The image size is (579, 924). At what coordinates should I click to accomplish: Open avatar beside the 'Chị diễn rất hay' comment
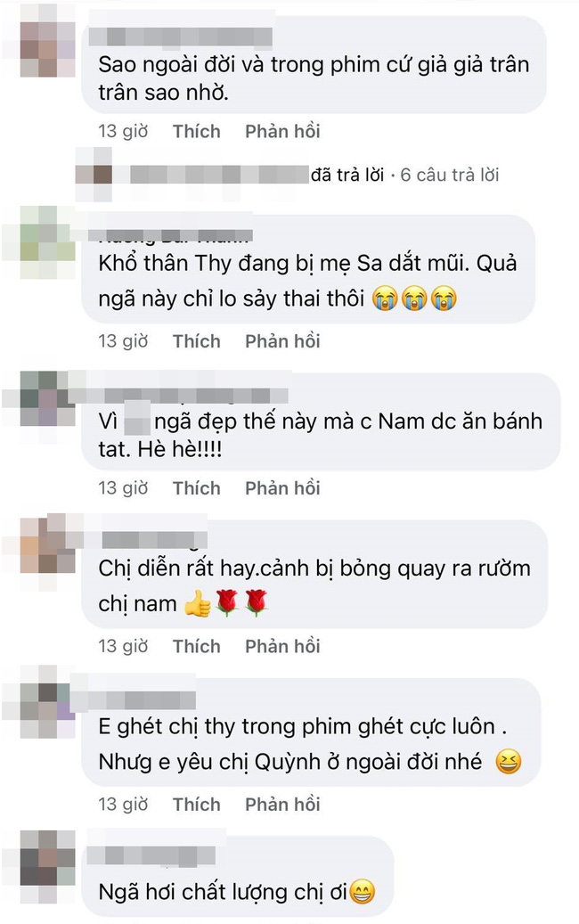[x=48, y=546]
